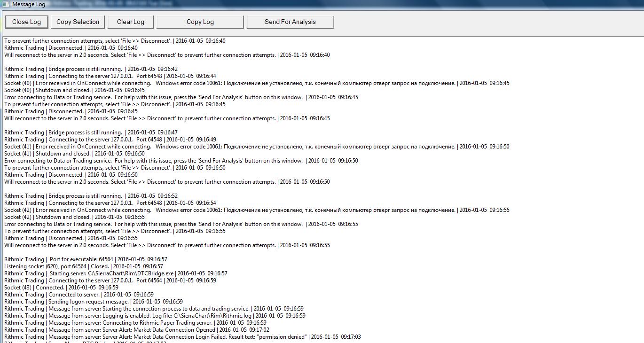Viewport: 644px width, 343px height.
Task: Select the 'Market Data Connection Login Failed' line
Action: [x=182, y=337]
